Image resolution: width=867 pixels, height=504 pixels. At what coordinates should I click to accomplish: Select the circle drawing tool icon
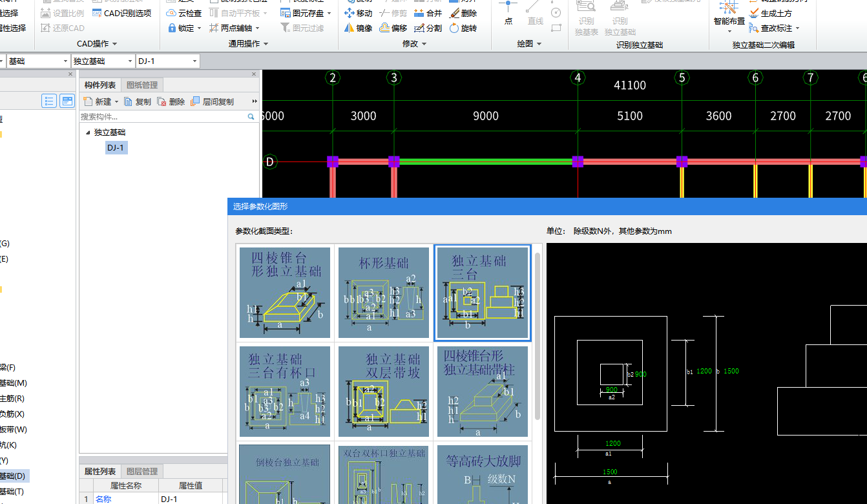tap(556, 12)
